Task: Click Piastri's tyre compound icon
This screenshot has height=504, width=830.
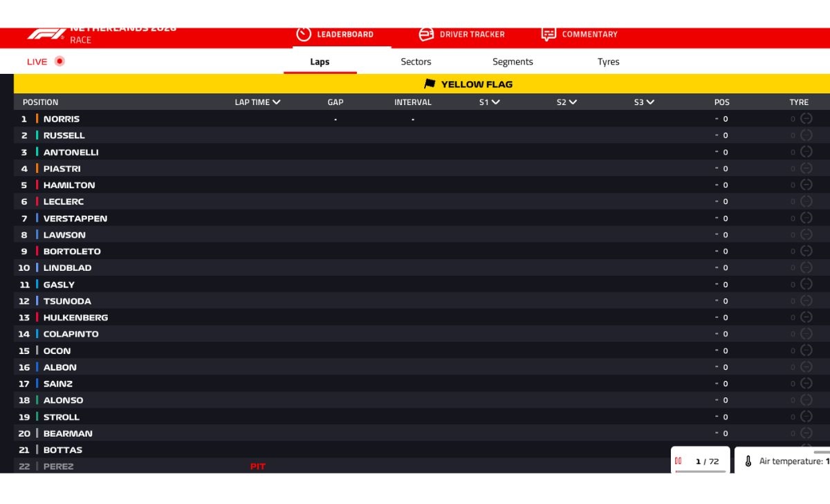Action: pos(806,168)
